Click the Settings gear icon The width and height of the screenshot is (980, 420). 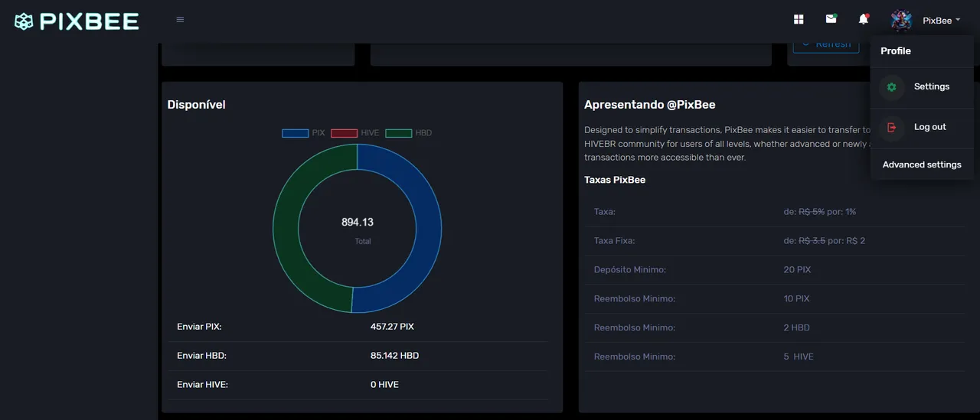(x=891, y=87)
